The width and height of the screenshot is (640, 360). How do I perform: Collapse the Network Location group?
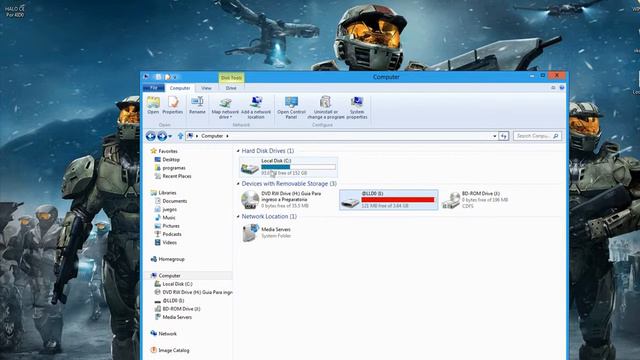(x=238, y=217)
